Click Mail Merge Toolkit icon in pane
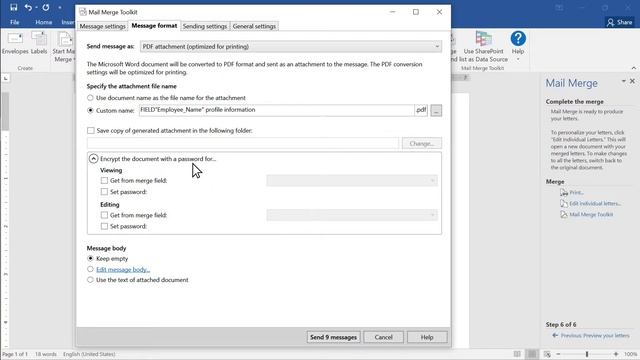 564,215
